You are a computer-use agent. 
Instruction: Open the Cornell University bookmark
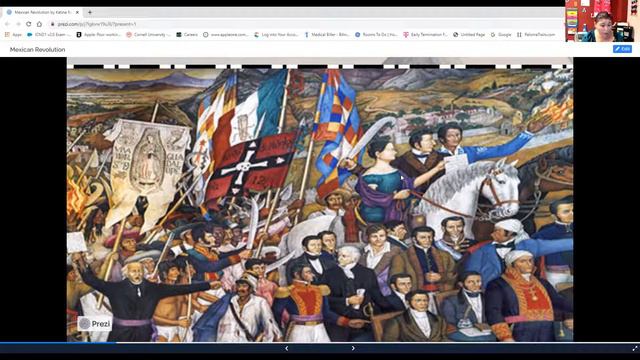click(x=148, y=35)
